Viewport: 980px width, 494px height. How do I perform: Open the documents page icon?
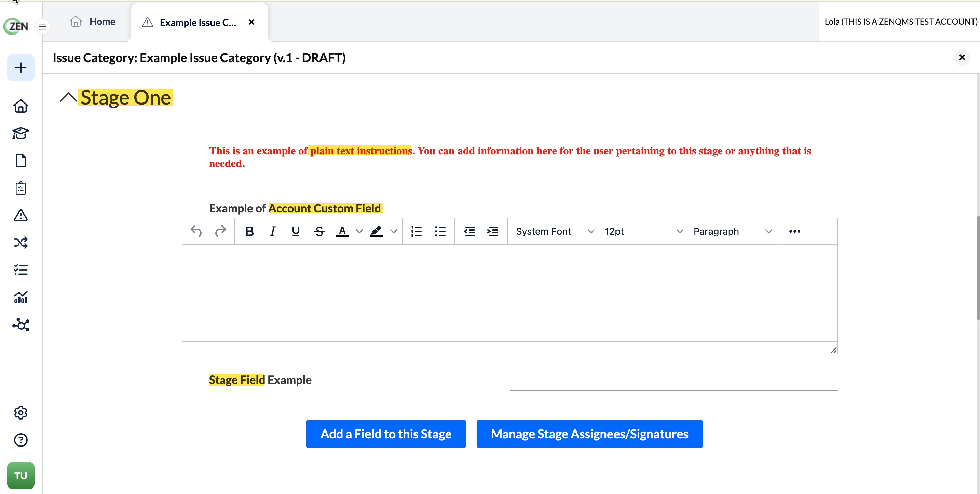point(21,161)
